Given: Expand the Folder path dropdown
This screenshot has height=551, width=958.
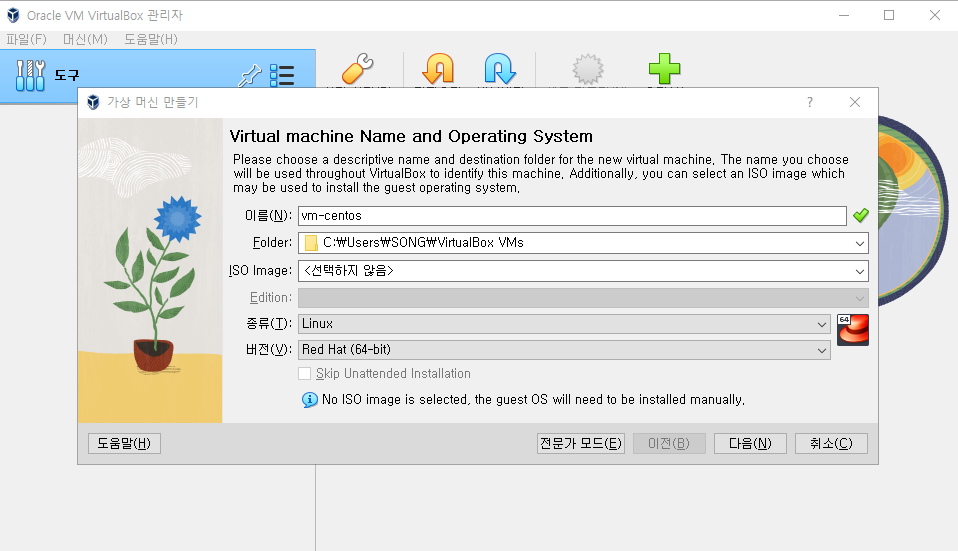Looking at the screenshot, I should [860, 243].
